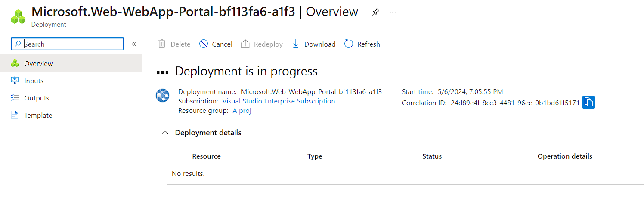This screenshot has width=644, height=203.
Task: Collapse the sidebar with double chevron
Action: click(x=134, y=44)
